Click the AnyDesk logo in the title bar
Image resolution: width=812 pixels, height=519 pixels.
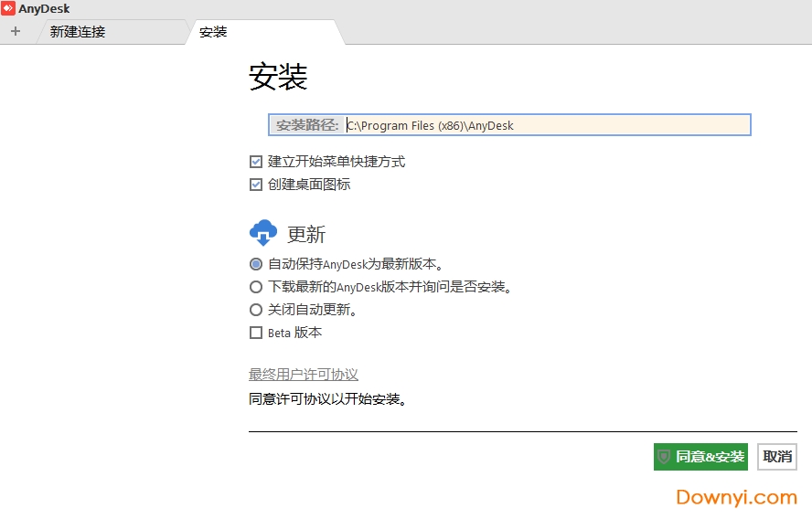click(x=8, y=8)
